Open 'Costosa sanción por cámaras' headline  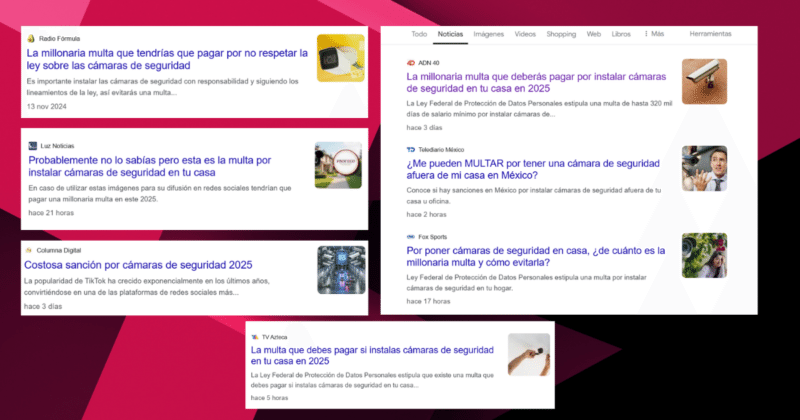(x=138, y=265)
